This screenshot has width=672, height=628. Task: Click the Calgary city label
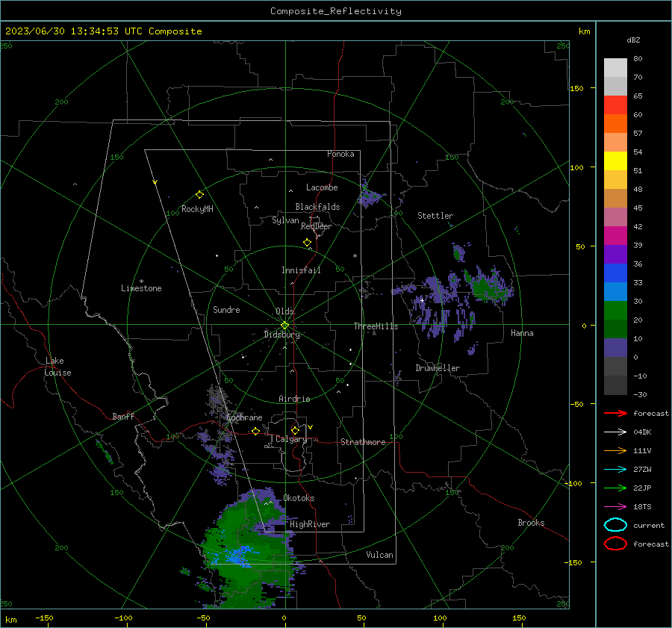[x=291, y=439]
